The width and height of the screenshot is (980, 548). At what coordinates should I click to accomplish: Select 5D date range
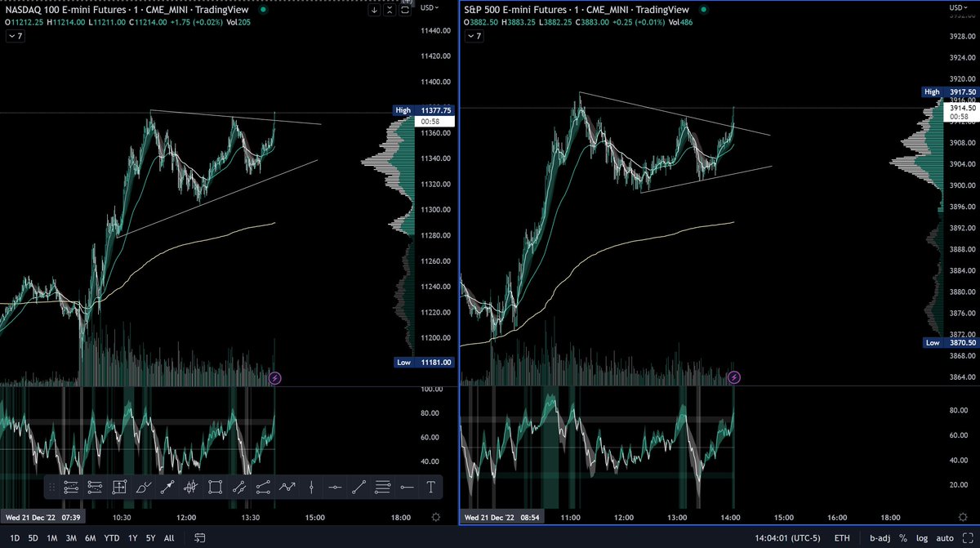pos(33,538)
